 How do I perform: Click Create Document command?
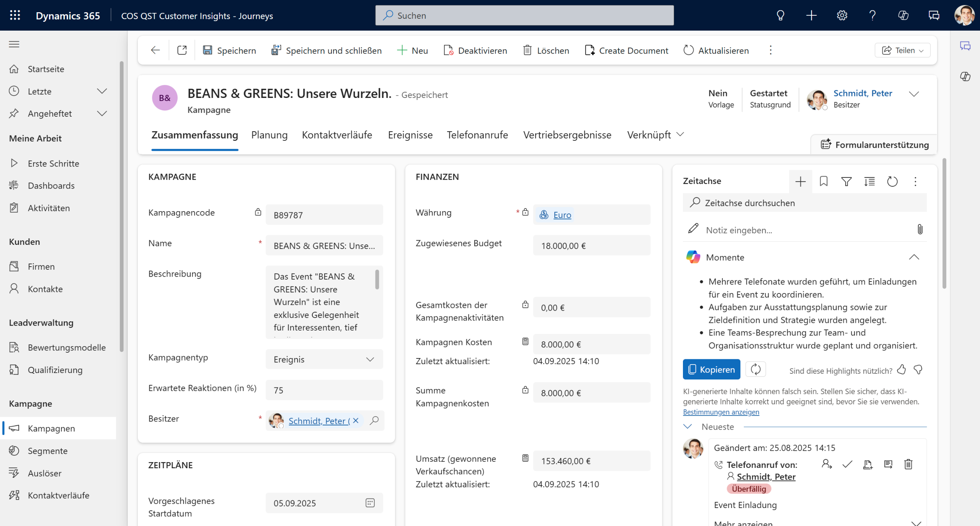(x=626, y=50)
